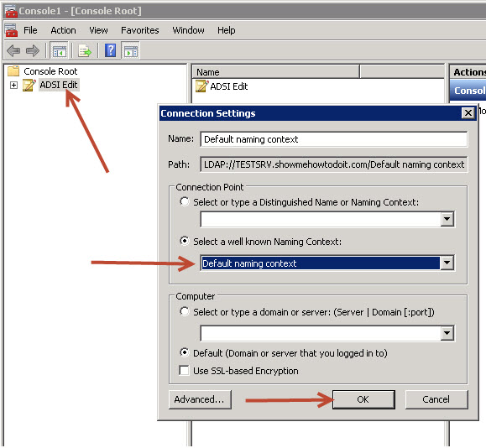Open the Action menu
486x448 pixels.
coord(63,30)
